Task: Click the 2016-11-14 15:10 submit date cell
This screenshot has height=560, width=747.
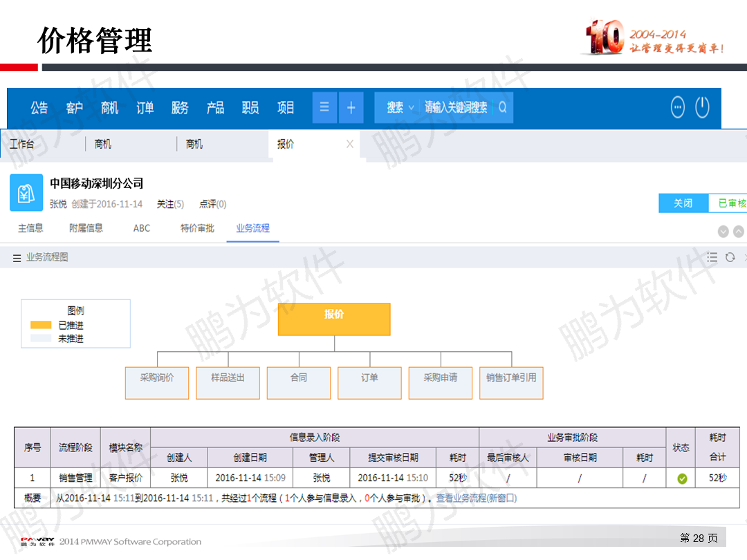Action: 393,478
